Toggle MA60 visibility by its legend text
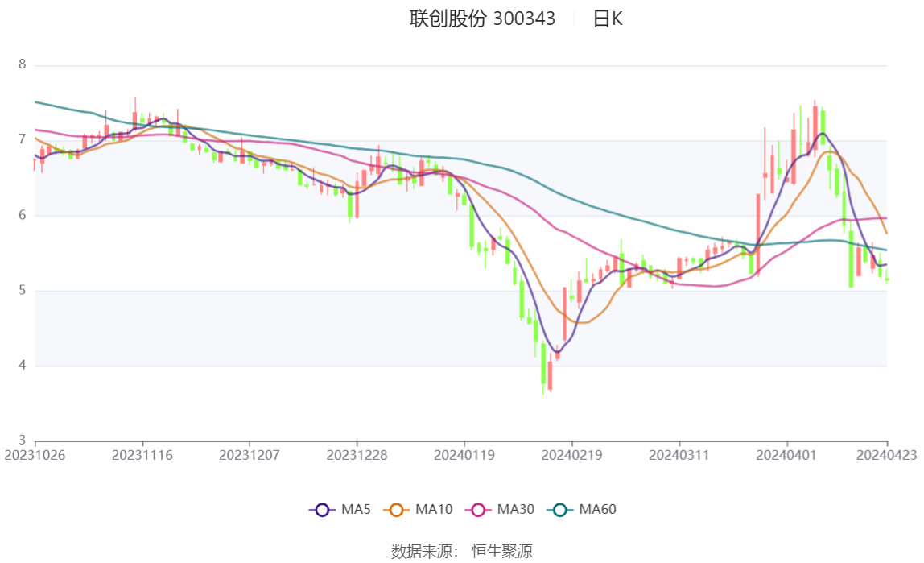This screenshot has height=563, width=924. (597, 510)
